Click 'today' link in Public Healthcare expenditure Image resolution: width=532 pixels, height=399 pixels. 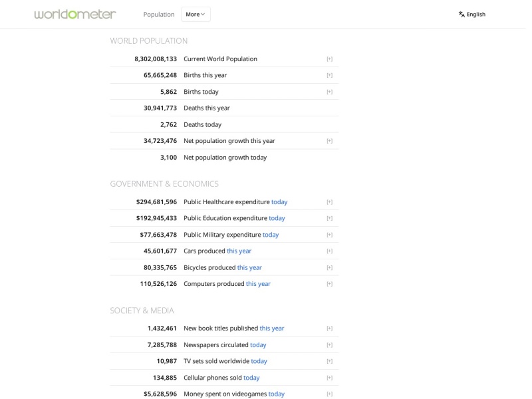(279, 202)
